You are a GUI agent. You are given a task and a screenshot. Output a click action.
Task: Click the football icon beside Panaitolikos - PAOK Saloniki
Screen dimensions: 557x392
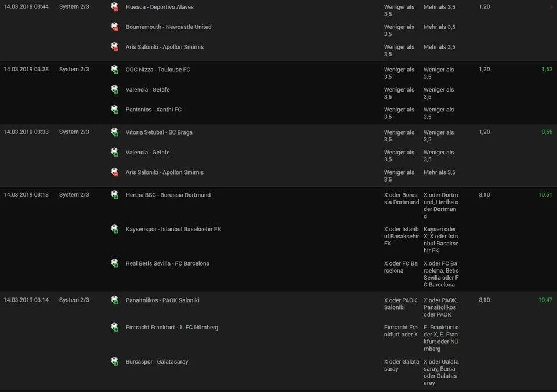pos(114,300)
